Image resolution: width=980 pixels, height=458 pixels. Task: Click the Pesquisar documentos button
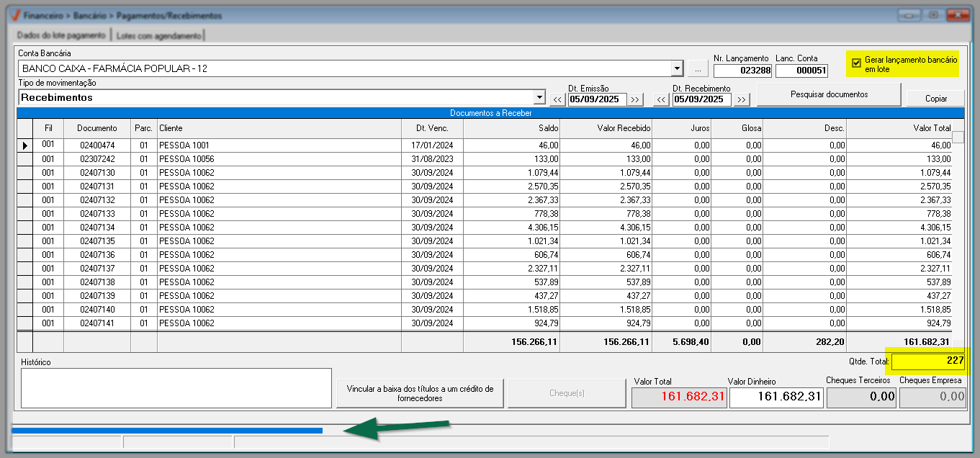[829, 94]
